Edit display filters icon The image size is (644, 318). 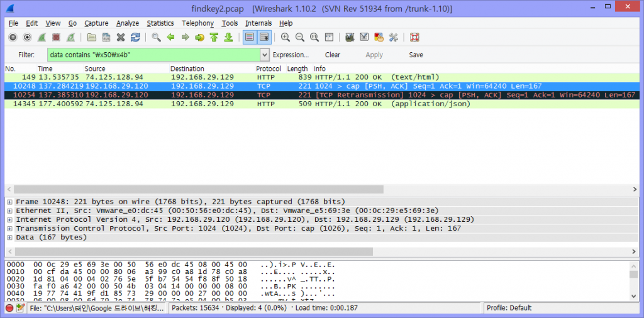point(364,37)
